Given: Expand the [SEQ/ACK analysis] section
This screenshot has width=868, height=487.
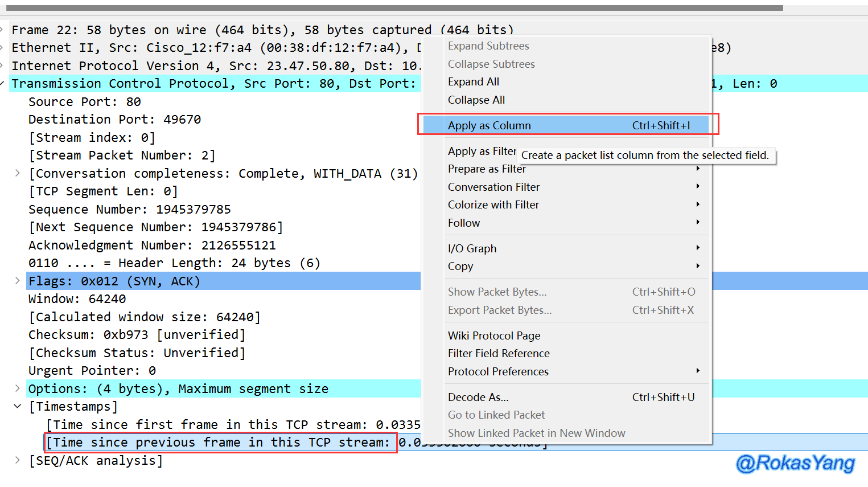Looking at the screenshot, I should [18, 460].
